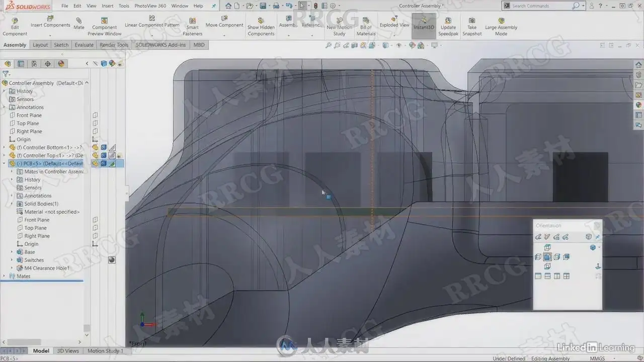Open the ConfigurationManager tab
Image resolution: width=644 pixels, height=362 pixels.
(34, 64)
